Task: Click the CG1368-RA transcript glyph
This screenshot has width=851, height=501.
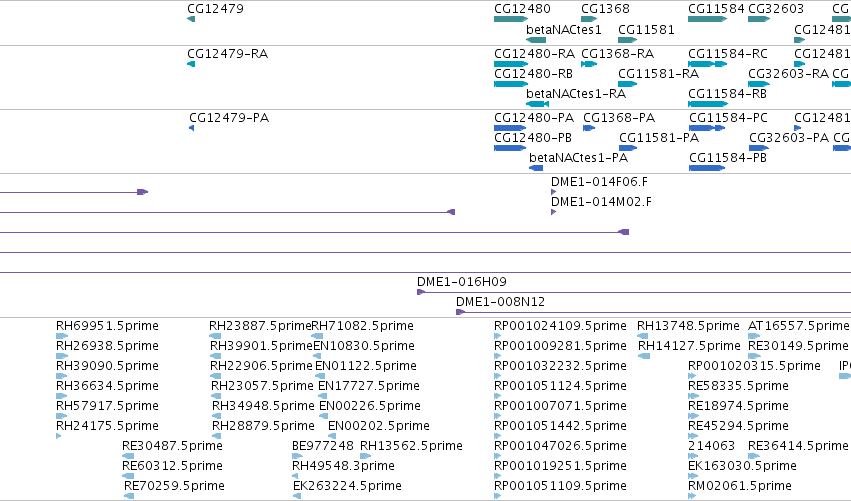Action: (x=589, y=64)
